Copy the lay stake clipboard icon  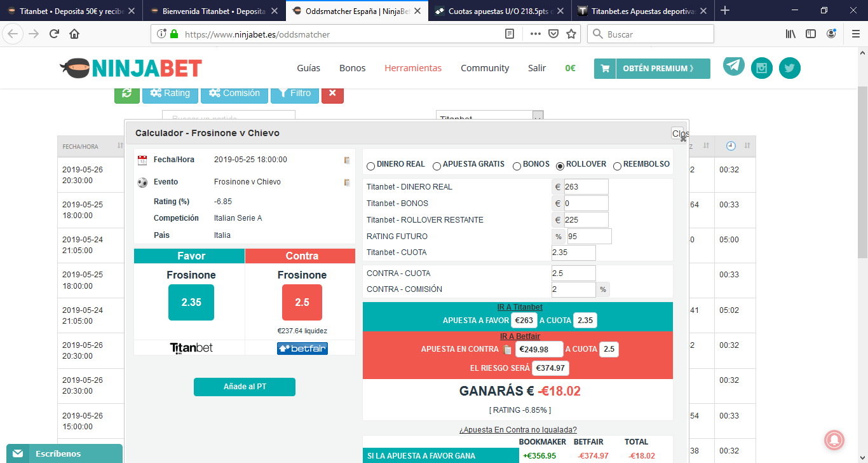(x=507, y=350)
